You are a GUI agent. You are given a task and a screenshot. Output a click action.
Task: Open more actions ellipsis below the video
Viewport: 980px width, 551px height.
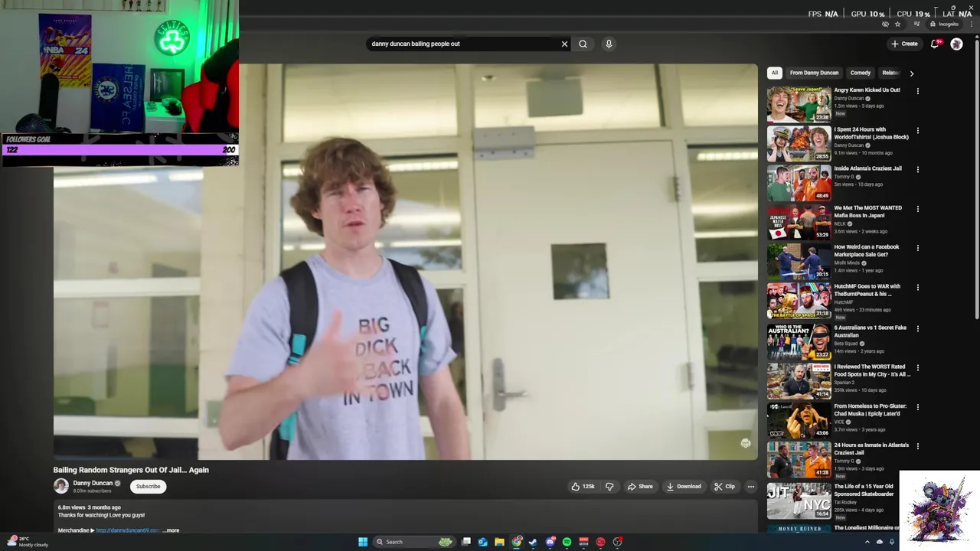coord(751,486)
